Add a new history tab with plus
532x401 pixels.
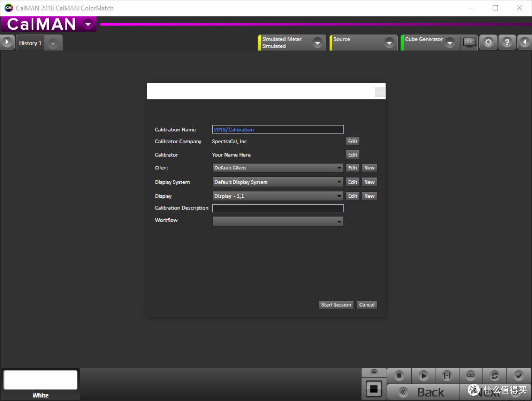pos(53,44)
